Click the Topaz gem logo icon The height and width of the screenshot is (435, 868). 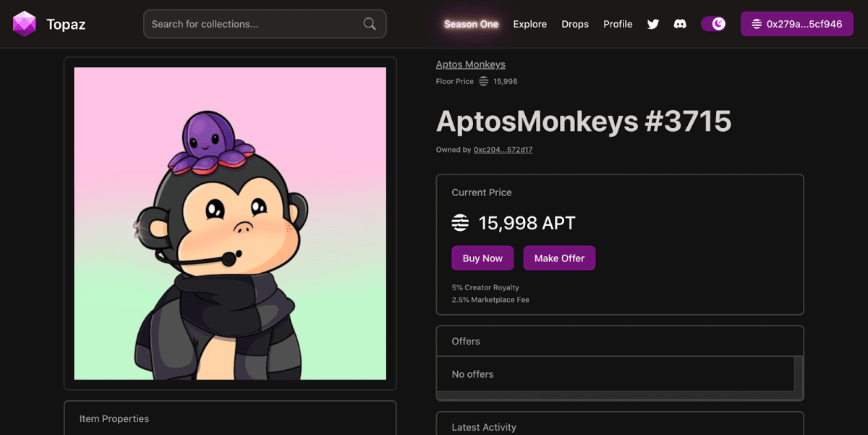[x=24, y=24]
